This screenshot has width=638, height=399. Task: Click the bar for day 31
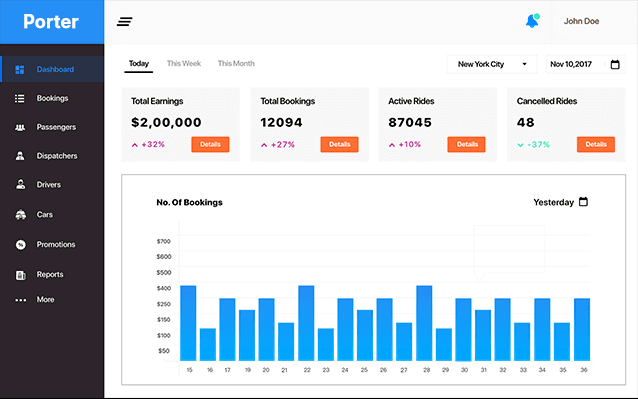point(483,335)
